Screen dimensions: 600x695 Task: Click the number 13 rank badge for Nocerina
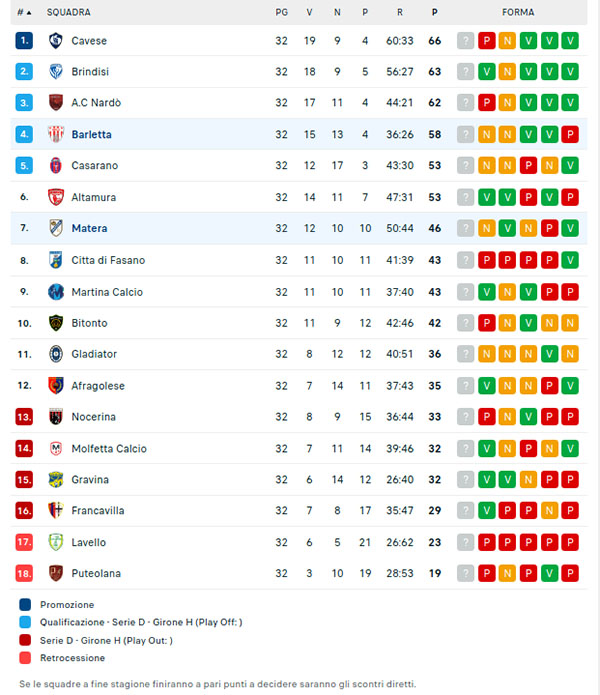24,417
